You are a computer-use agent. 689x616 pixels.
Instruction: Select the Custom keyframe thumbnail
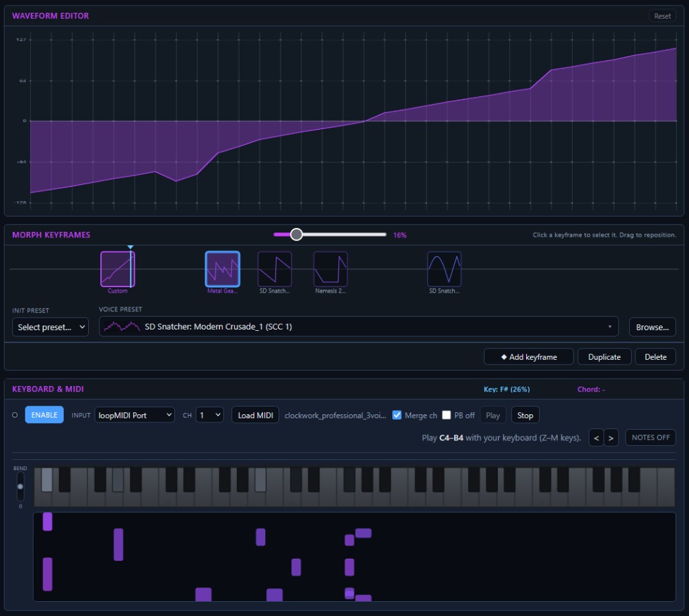click(x=117, y=269)
